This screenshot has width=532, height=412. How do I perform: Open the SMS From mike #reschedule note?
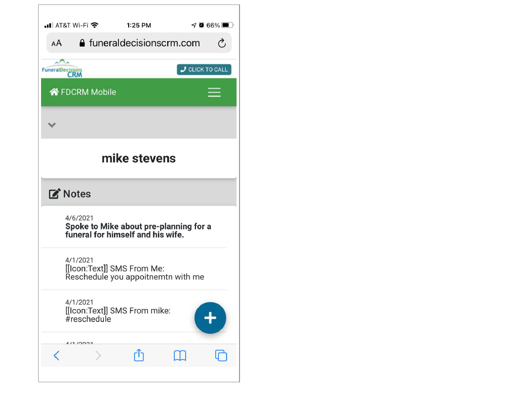(118, 315)
